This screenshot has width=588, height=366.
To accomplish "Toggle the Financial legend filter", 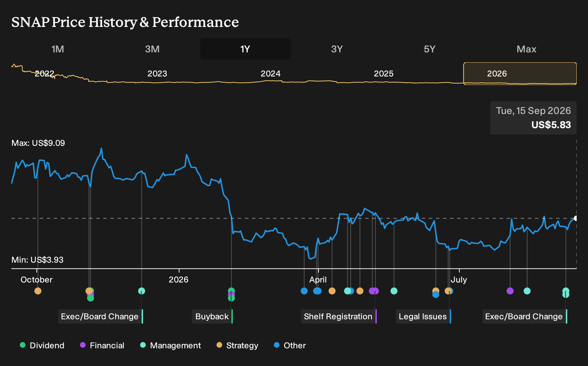I will (102, 345).
